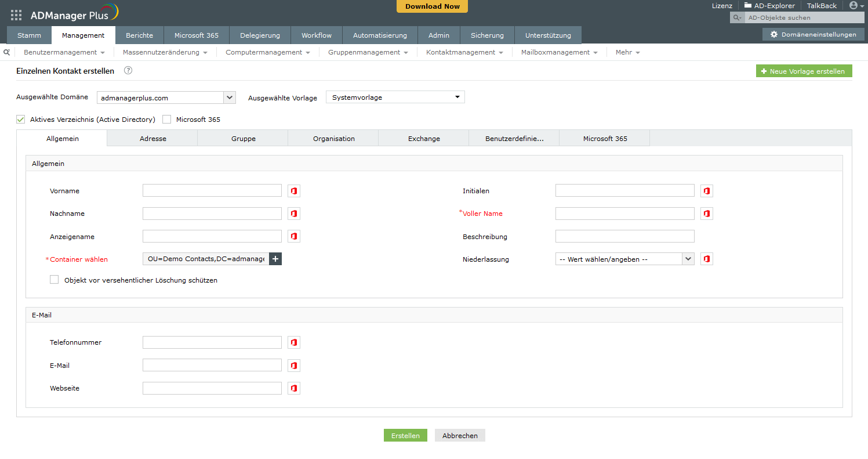Click the Office 365 icon beside Niederlassung
Screen dimensions: 868x459
pos(707,259)
